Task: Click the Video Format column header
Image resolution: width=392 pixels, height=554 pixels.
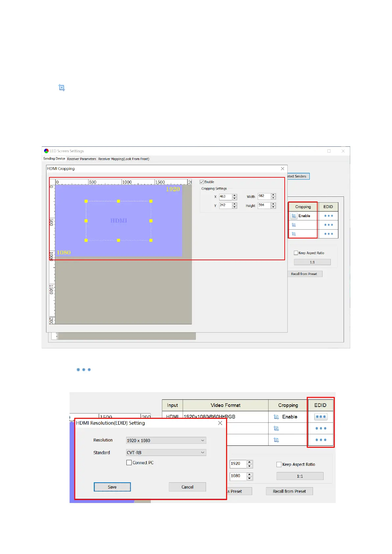Action: tap(225, 405)
